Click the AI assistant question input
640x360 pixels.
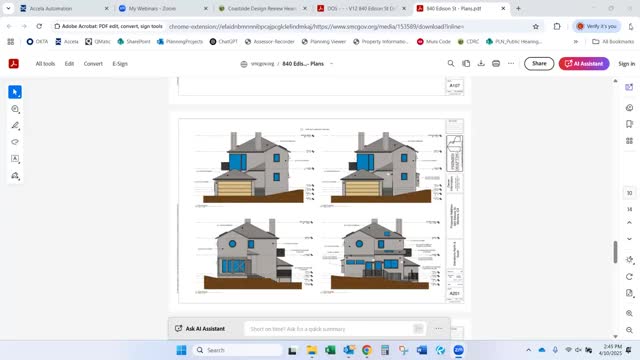click(335, 329)
